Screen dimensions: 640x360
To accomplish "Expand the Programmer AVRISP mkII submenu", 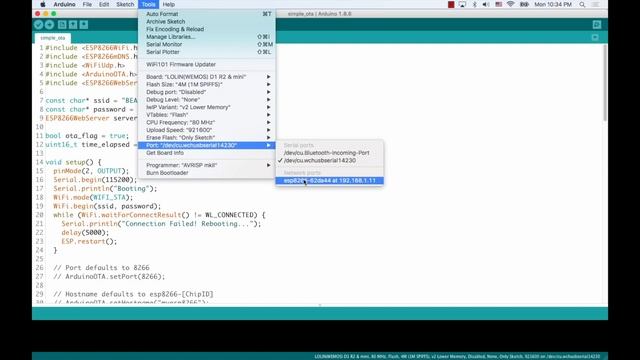I will pyautogui.click(x=207, y=165).
